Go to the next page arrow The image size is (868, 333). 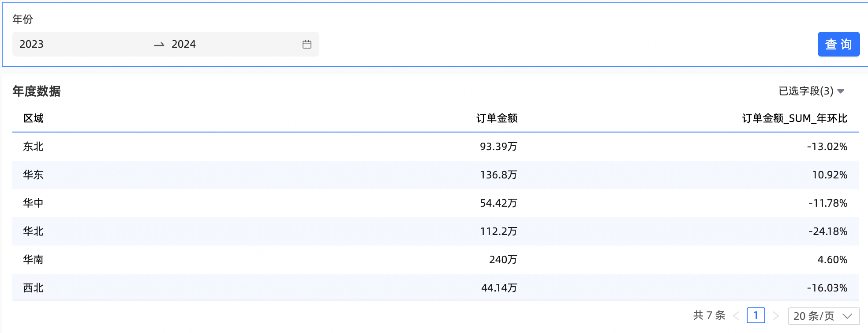point(776,316)
